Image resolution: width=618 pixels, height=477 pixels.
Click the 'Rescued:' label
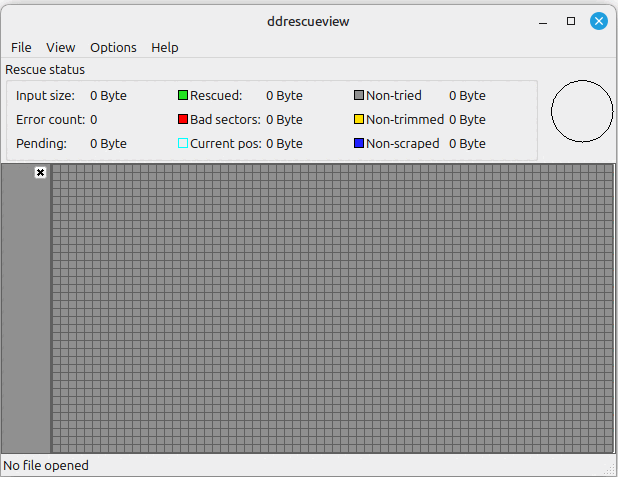pyautogui.click(x=216, y=95)
